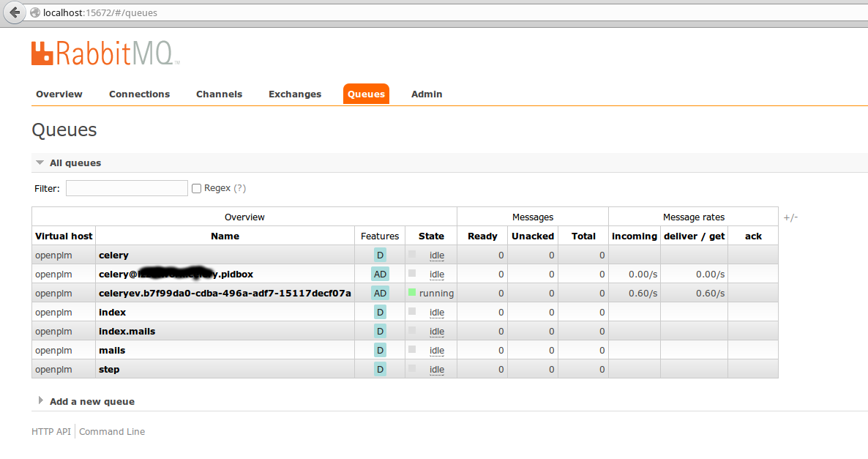This screenshot has width=868, height=459.
Task: Expand the Add a new queue section
Action: tap(91, 401)
